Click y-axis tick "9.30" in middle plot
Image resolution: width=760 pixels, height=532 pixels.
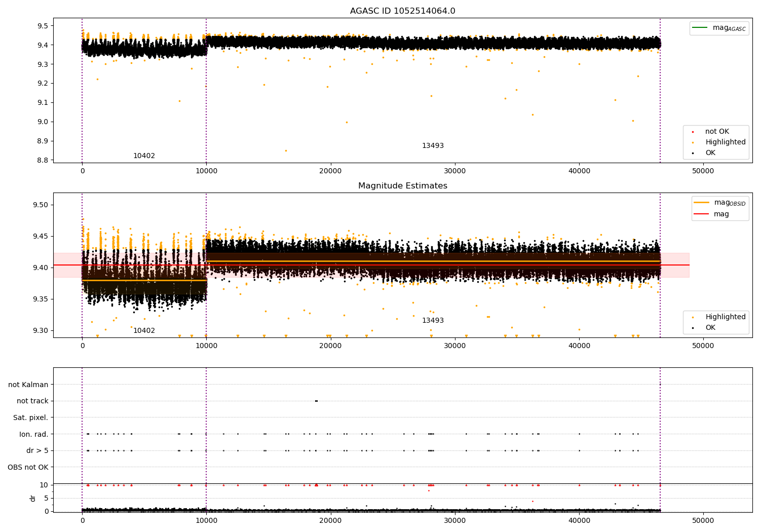click(x=41, y=331)
